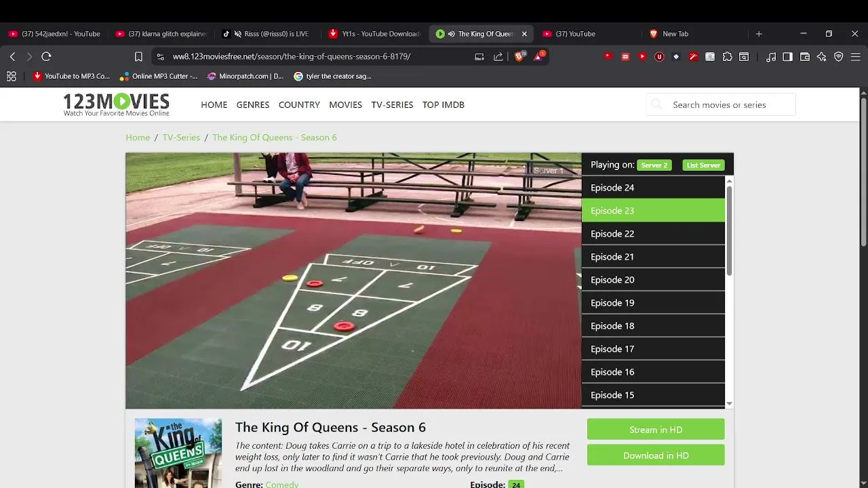Screen dimensions: 868x488
Task: Select Episode 19 in episode list
Action: 653,303
